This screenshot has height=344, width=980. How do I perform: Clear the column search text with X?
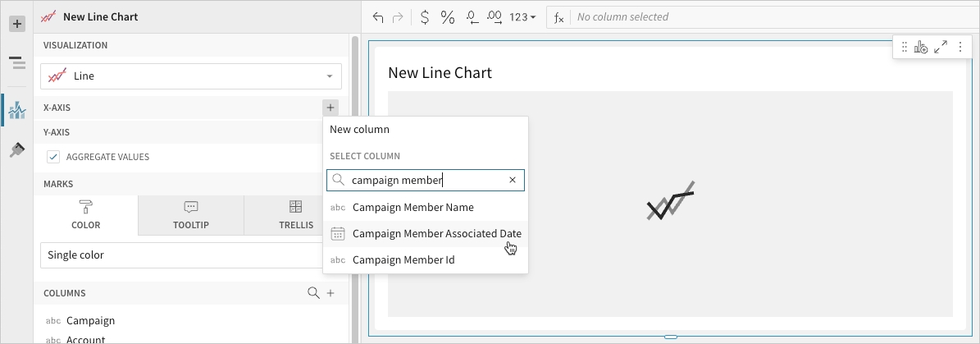[x=513, y=181]
